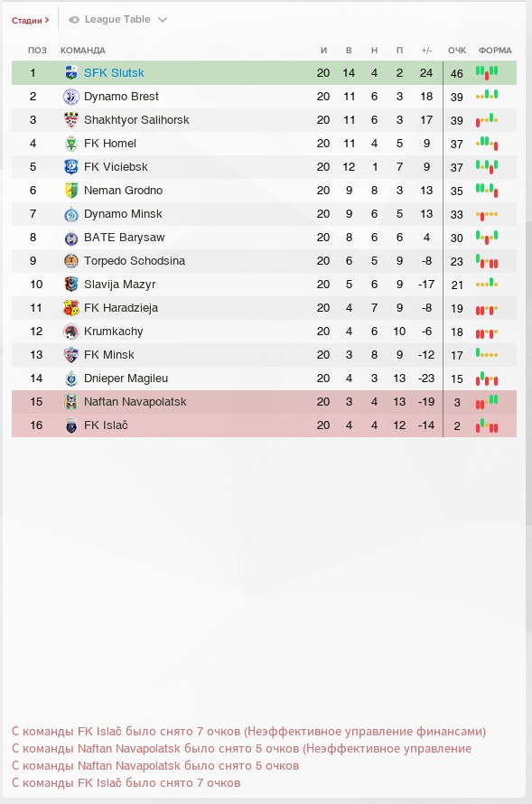This screenshot has width=532, height=804.
Task: Open the League Table view selector
Action: [x=118, y=20]
